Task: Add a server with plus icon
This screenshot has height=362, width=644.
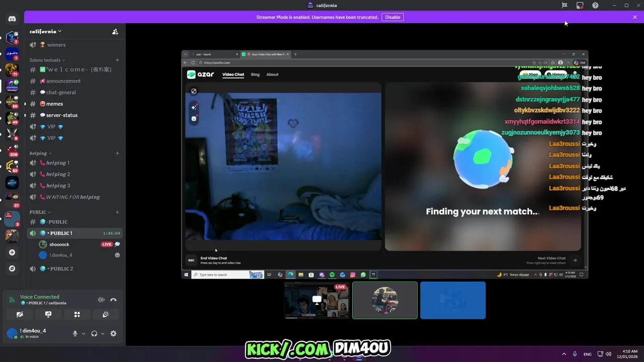Action: tap(12, 252)
